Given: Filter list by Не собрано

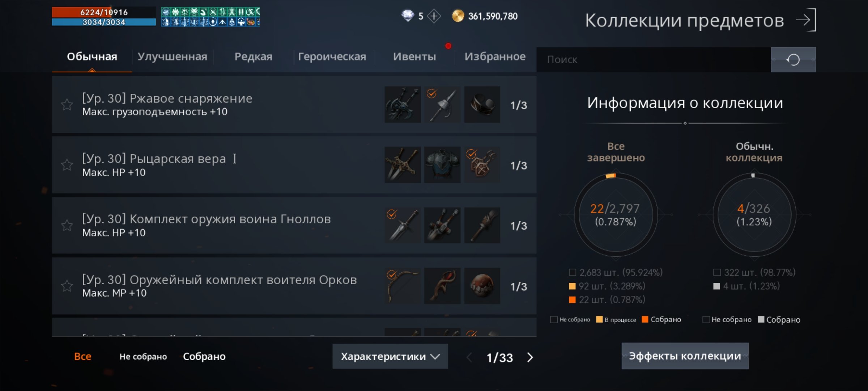Looking at the screenshot, I should click(143, 357).
